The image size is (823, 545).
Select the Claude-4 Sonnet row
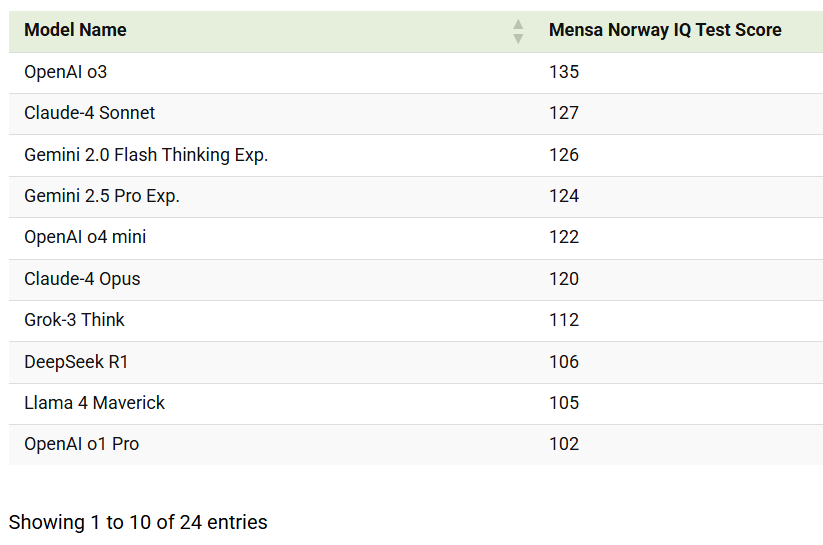pyautogui.click(x=416, y=114)
